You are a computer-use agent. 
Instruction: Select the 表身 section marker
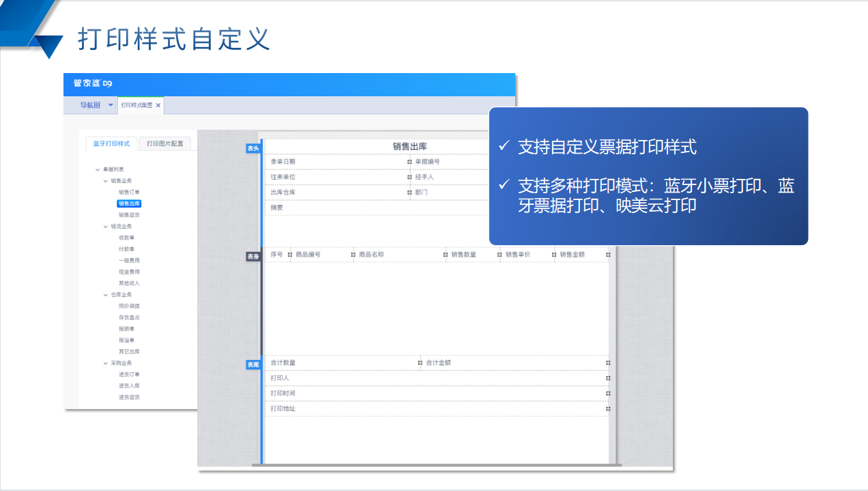coord(253,256)
